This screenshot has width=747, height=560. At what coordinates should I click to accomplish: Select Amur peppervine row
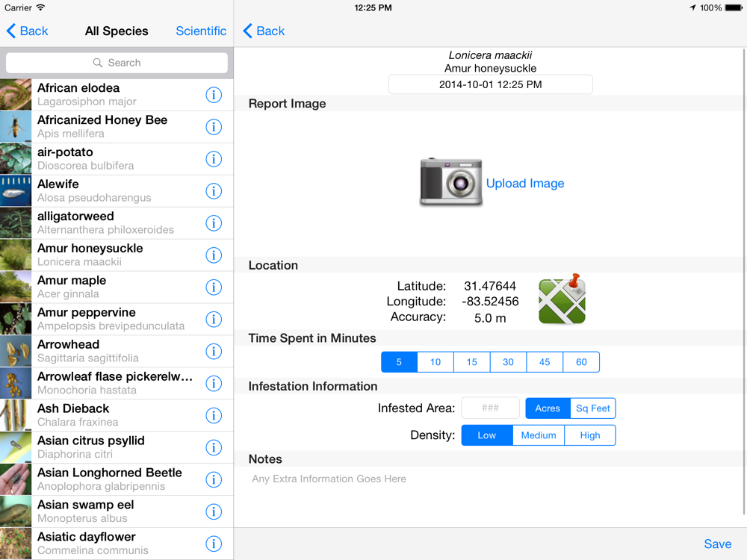117,319
